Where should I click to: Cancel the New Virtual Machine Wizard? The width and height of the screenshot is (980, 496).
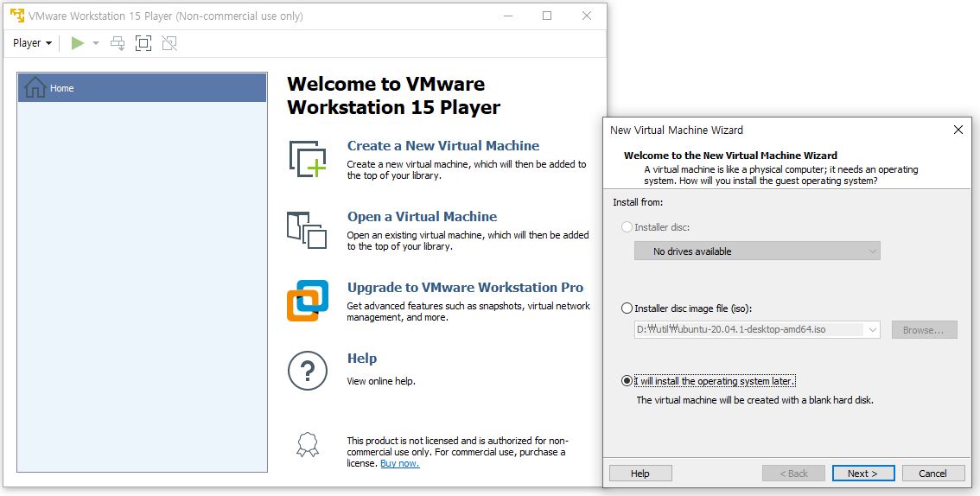tap(933, 474)
